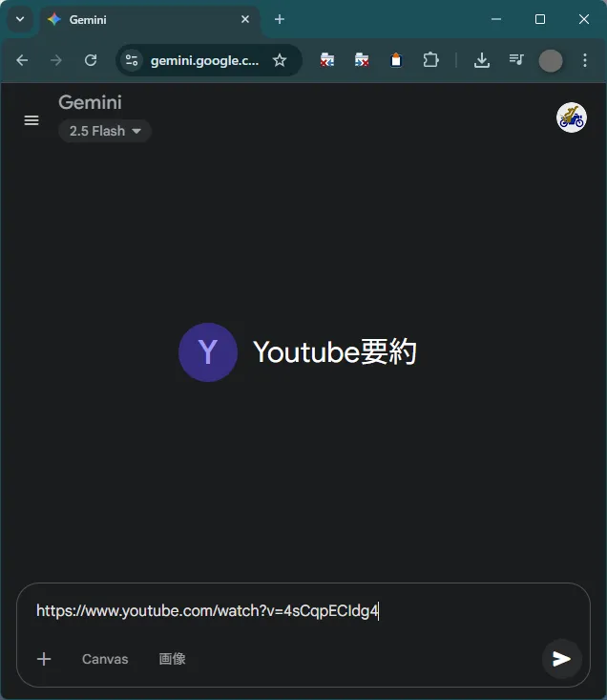Open the Extensions puzzle-piece menu
Image resolution: width=607 pixels, height=700 pixels.
point(430,60)
